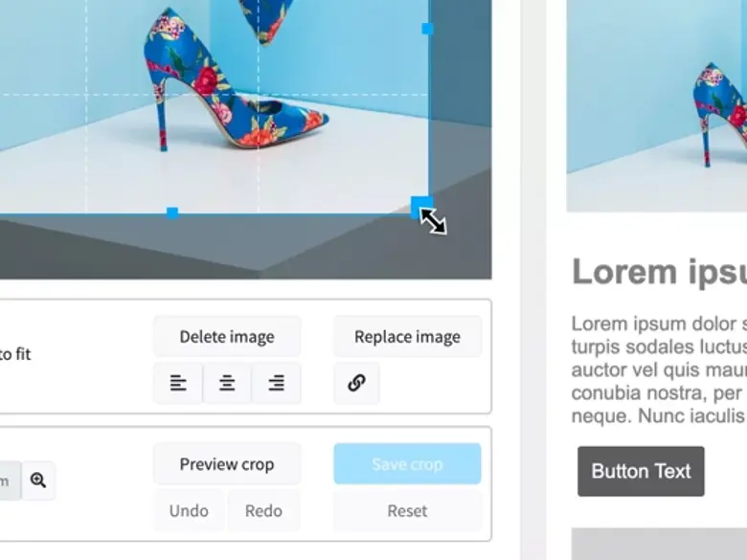Screen dimensions: 747x560
Task: Reset the crop changes
Action: 407,511
